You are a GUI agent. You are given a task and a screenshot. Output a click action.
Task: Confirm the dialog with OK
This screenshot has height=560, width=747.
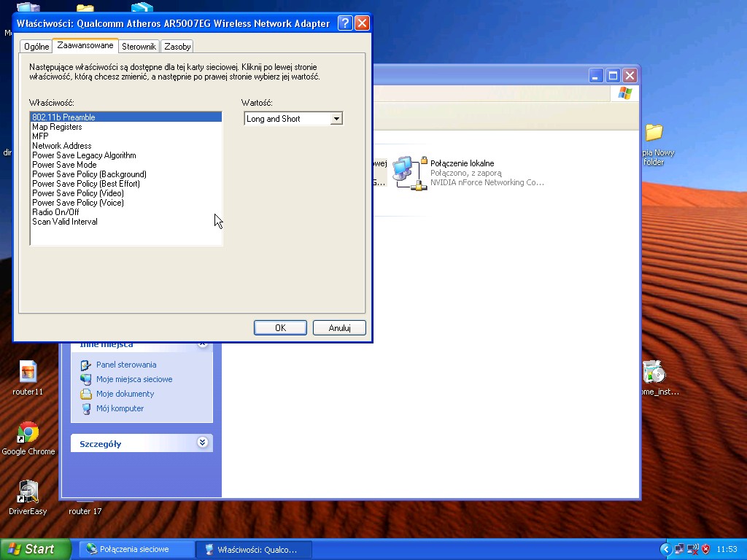(x=280, y=327)
